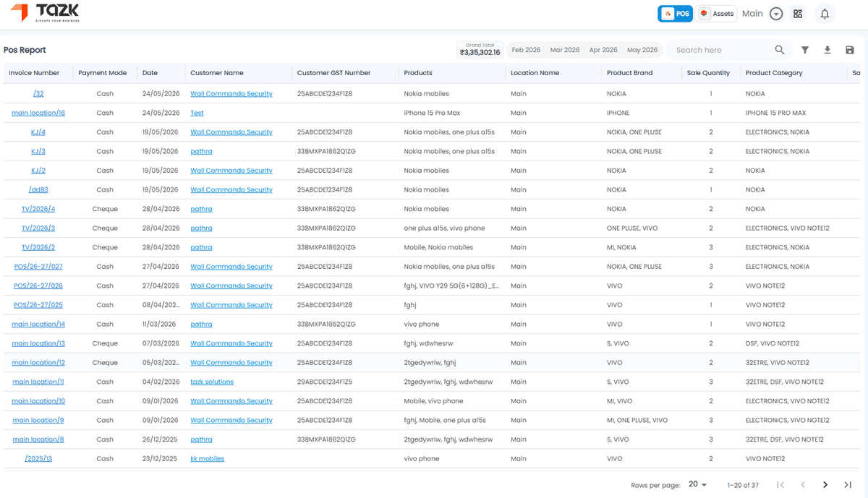Open invoice POS/26-27/026
This screenshot has height=498, width=868.
click(x=38, y=286)
